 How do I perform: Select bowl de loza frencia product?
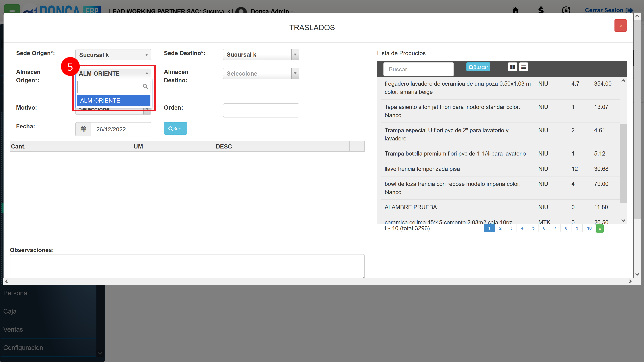point(500,188)
